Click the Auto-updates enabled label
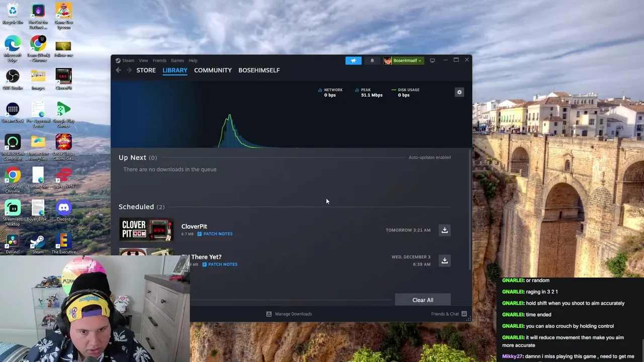Viewport: 644px width, 362px height. click(430, 157)
